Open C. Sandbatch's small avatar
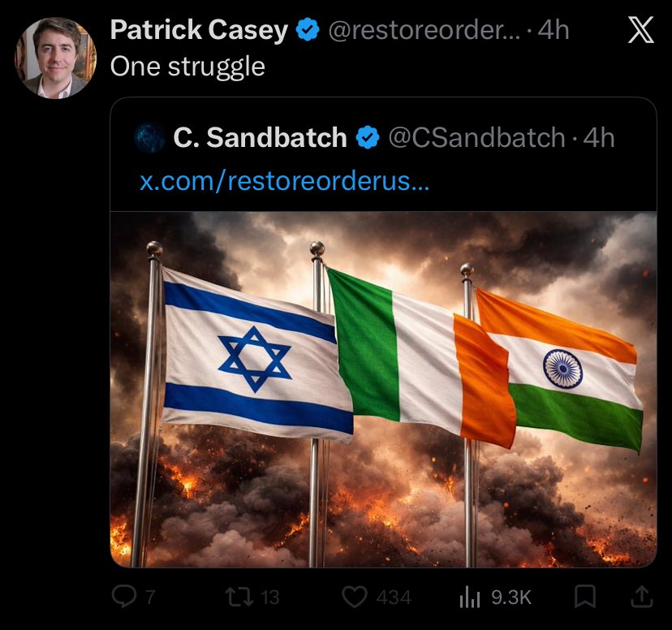This screenshot has width=672, height=630. [x=149, y=138]
